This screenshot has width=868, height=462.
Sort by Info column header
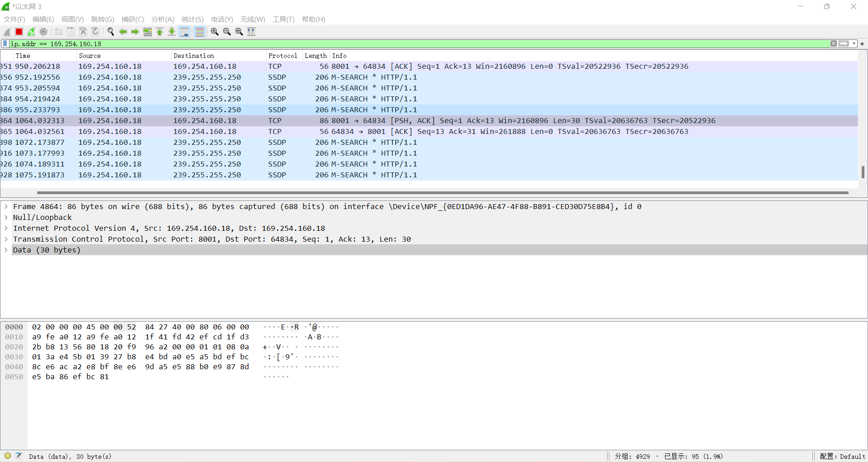coord(593,56)
